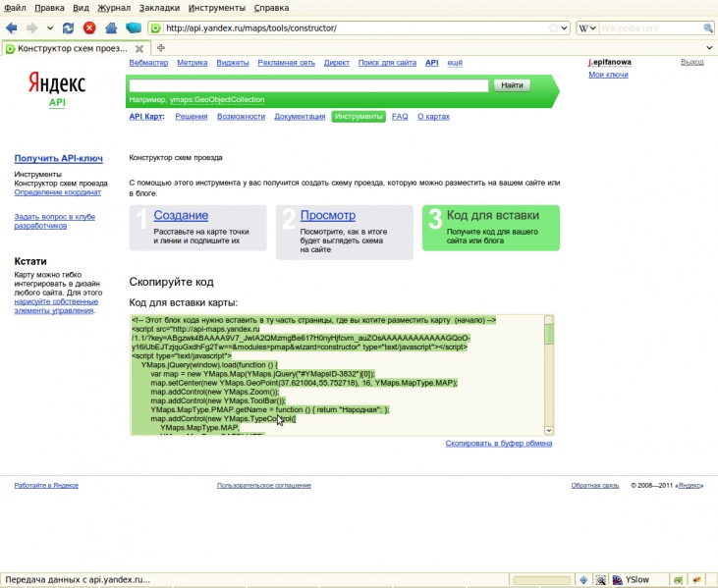Screen dimensions: 718x588
Task: Click the code box scroll down arrow
Action: pos(549,430)
